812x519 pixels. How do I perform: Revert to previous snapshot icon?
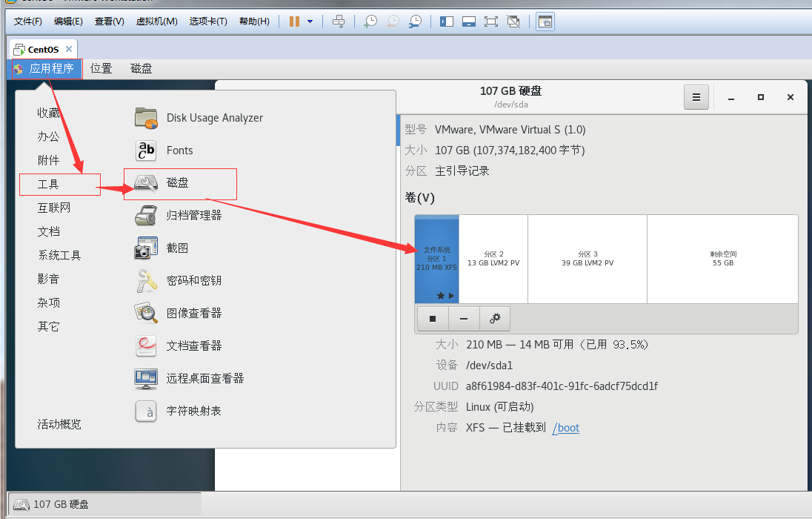393,22
